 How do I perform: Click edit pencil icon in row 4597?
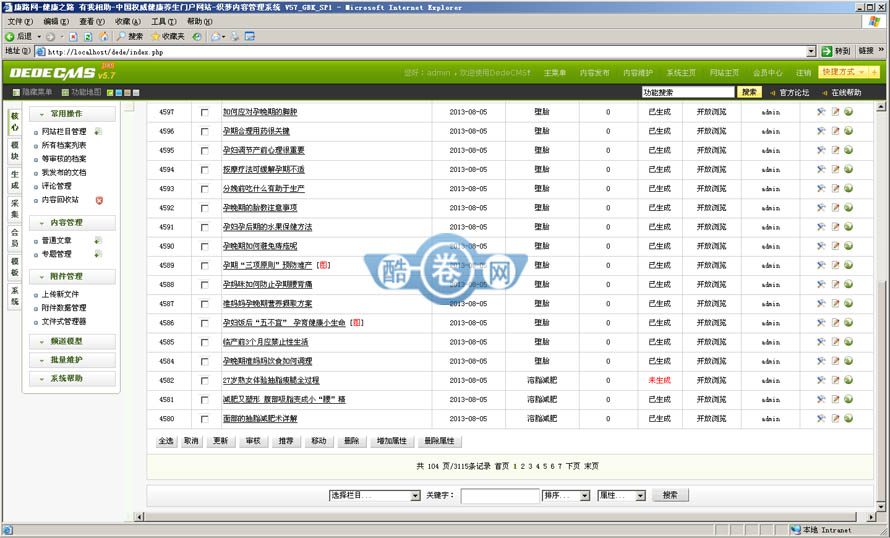pyautogui.click(x=835, y=112)
